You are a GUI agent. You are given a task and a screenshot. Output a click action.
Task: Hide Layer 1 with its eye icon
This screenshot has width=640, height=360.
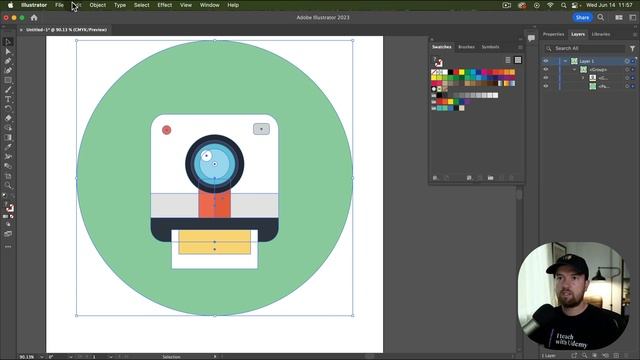546,61
